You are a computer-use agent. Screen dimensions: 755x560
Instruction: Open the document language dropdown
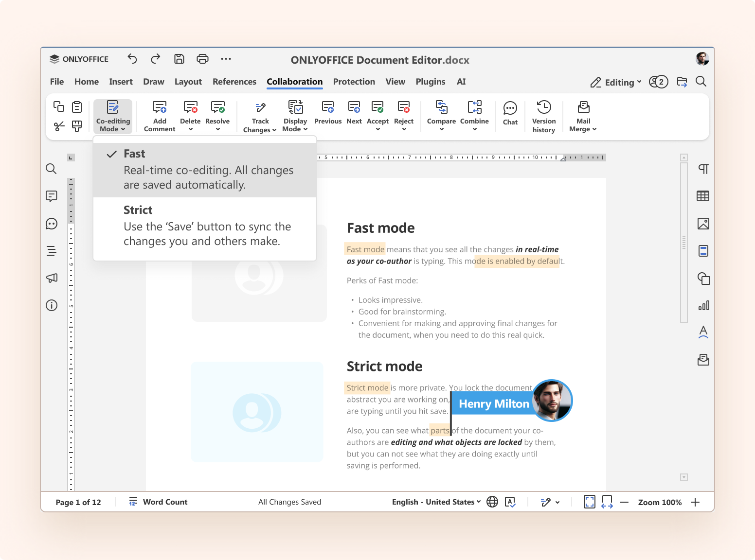click(434, 502)
